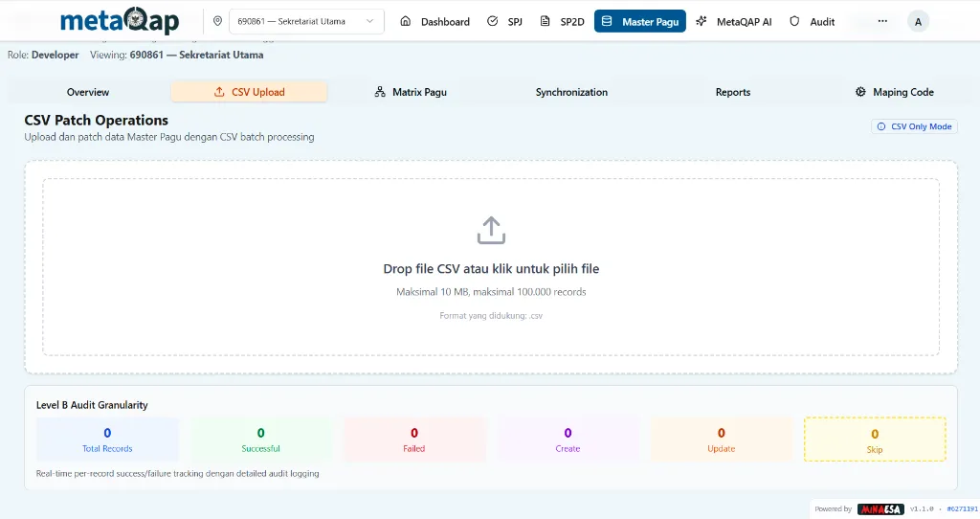This screenshot has height=519, width=980.
Task: Open the unit selector 690861 — Sekretariat Utama
Action: pyautogui.click(x=306, y=21)
